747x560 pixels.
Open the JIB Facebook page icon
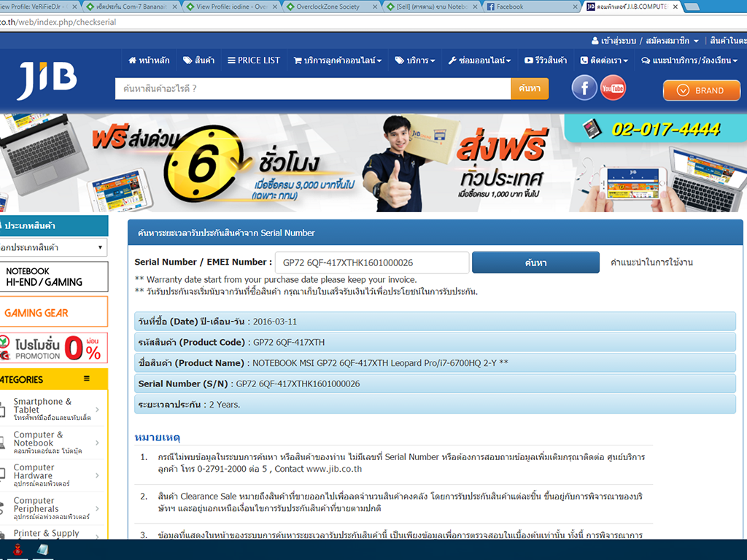coord(584,88)
